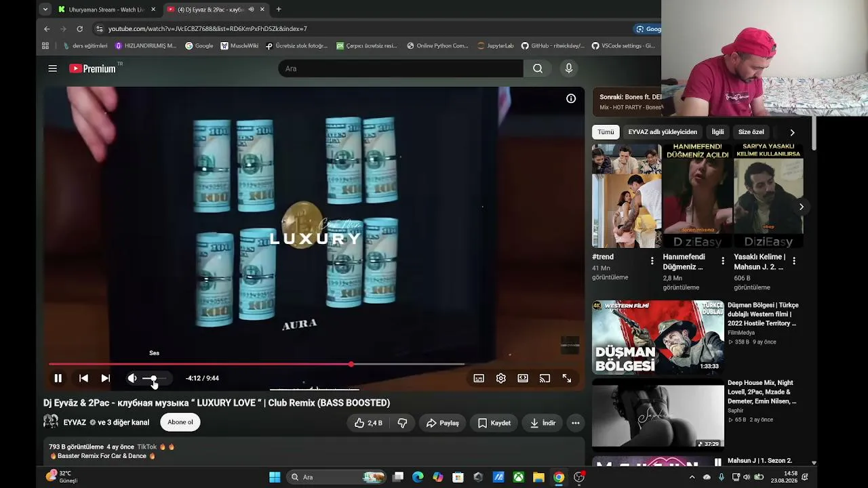
Task: Share the video using Paylaş
Action: click(x=442, y=423)
